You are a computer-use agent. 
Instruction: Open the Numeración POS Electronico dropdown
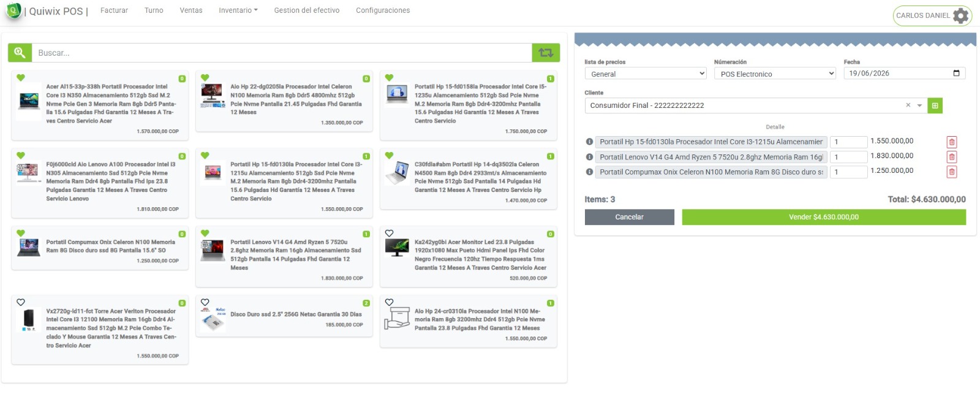coord(775,74)
